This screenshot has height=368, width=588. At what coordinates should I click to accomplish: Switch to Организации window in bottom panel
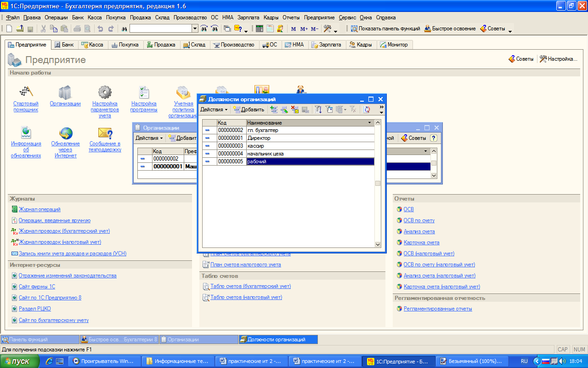click(x=198, y=339)
